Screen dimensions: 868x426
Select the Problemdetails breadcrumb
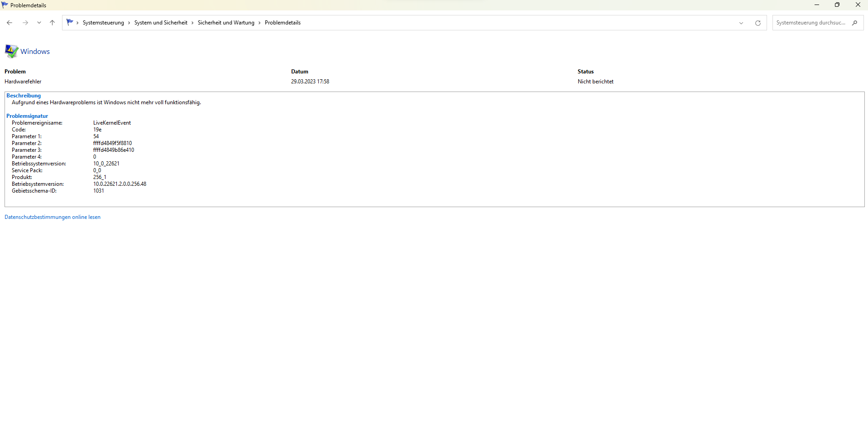(x=283, y=23)
